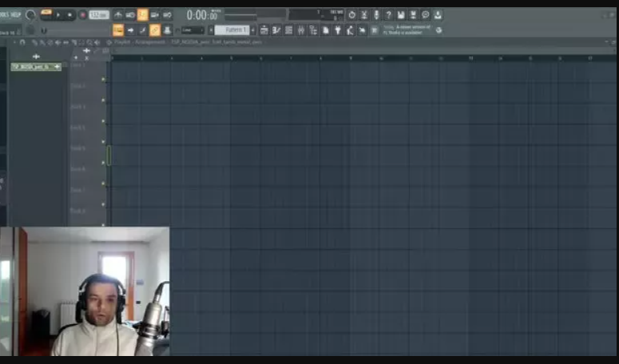The image size is (619, 364).
Task: Open the plugin picker plug icon
Action: click(x=338, y=30)
